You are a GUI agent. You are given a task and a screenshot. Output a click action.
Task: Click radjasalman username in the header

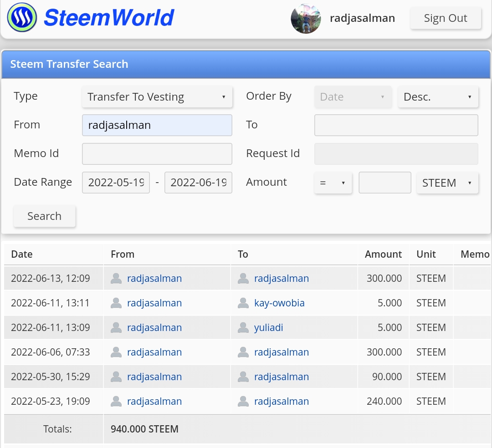363,18
